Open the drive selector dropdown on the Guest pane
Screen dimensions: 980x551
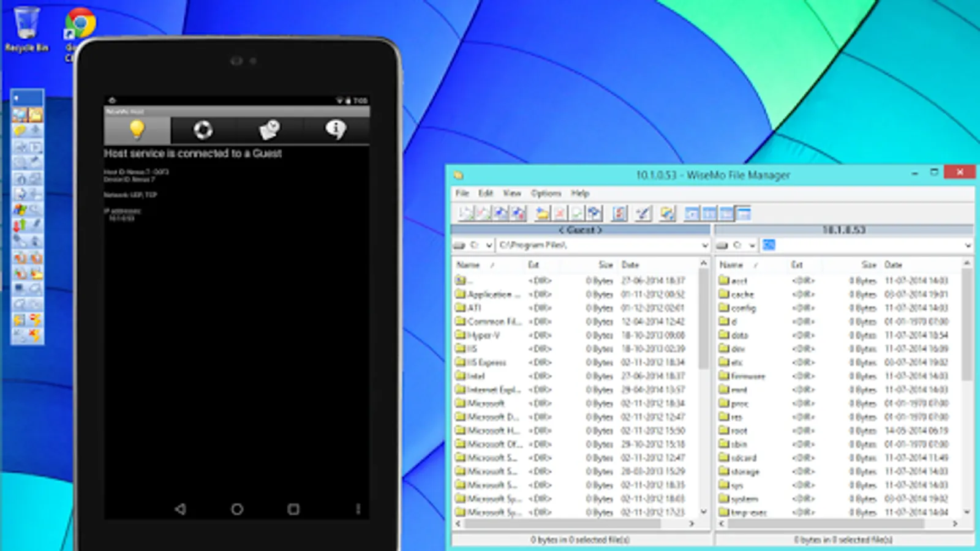489,246
